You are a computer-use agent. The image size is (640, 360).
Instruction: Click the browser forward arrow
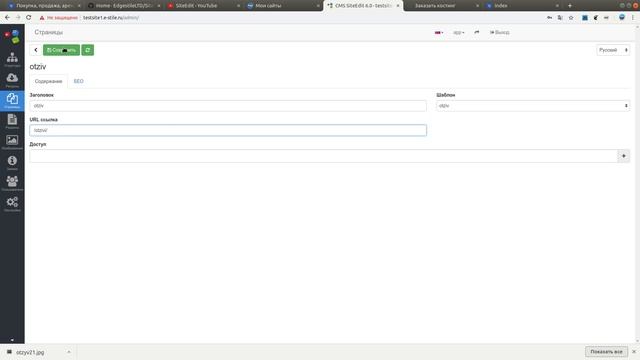pyautogui.click(x=18, y=18)
